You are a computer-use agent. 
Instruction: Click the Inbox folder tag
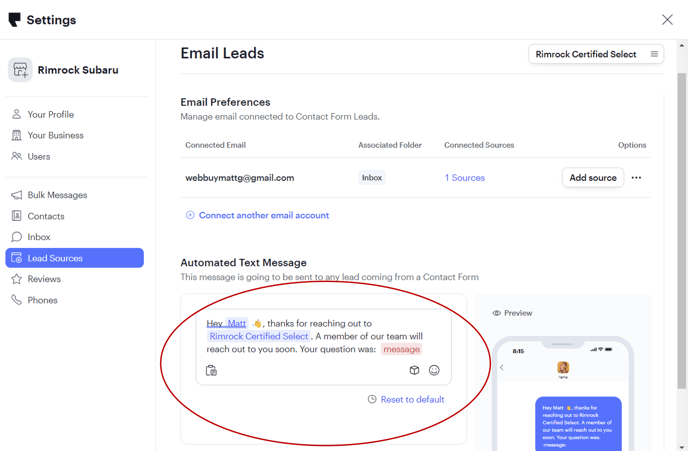(x=372, y=178)
